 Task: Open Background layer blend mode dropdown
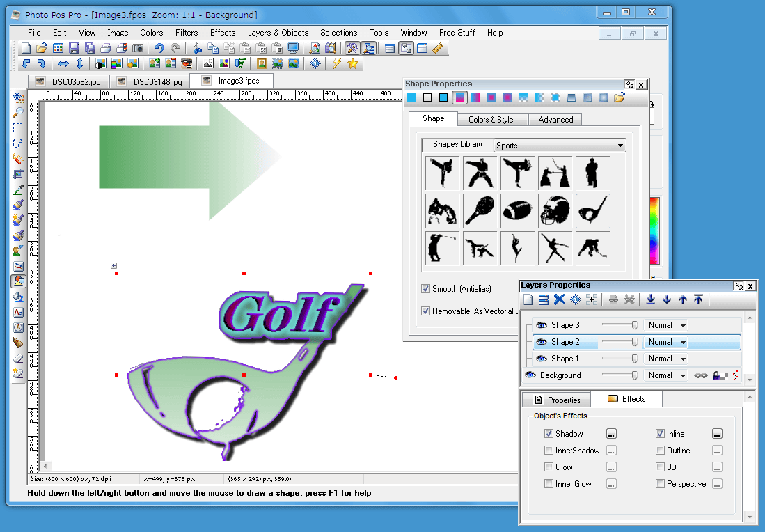tap(666, 375)
